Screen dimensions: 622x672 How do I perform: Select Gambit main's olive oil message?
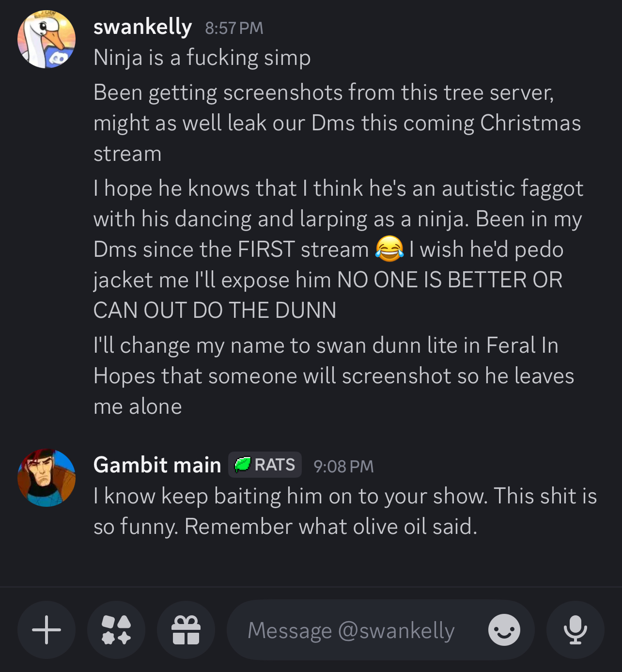coord(345,511)
